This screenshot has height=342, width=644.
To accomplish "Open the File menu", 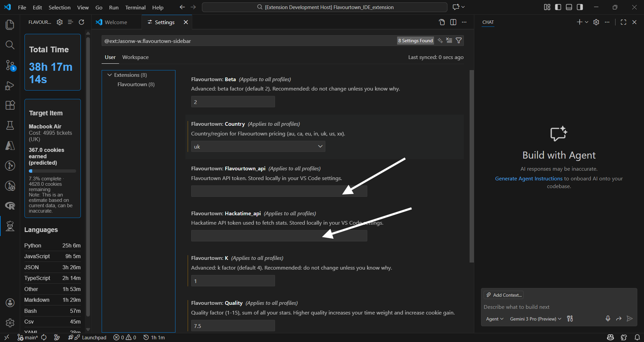I will click(x=22, y=7).
